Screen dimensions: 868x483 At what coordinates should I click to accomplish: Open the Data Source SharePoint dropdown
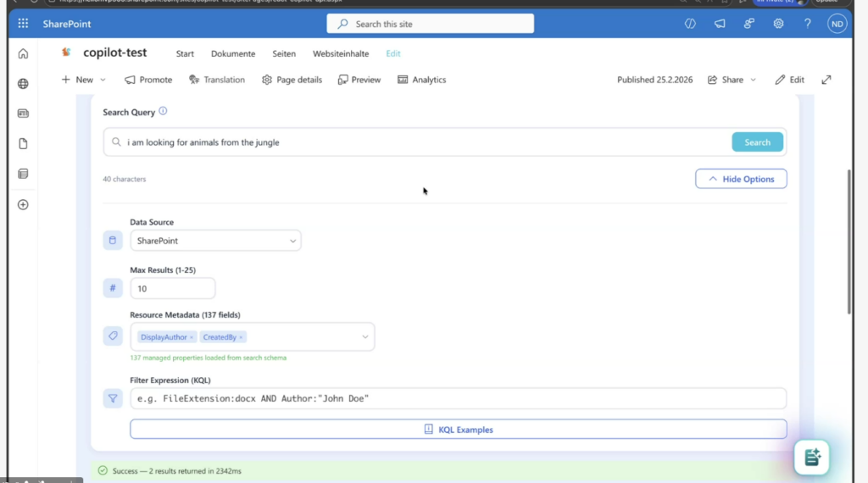pyautogui.click(x=215, y=241)
